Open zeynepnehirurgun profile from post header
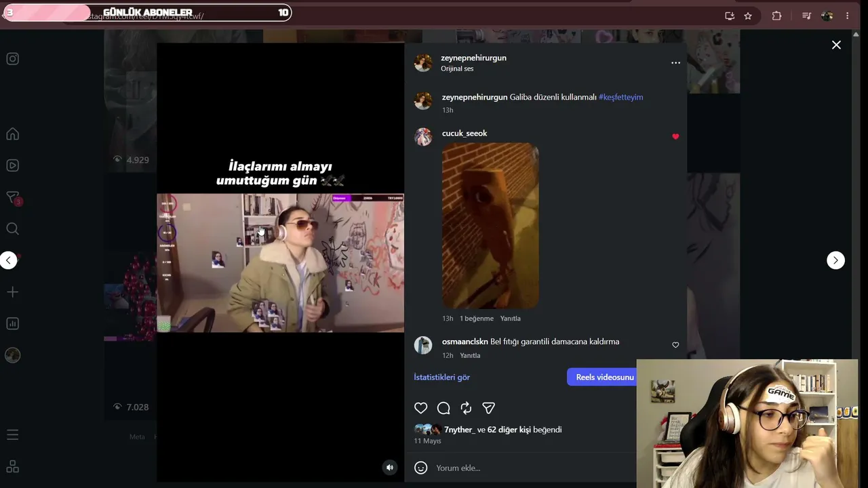The image size is (868, 488). coord(473,58)
